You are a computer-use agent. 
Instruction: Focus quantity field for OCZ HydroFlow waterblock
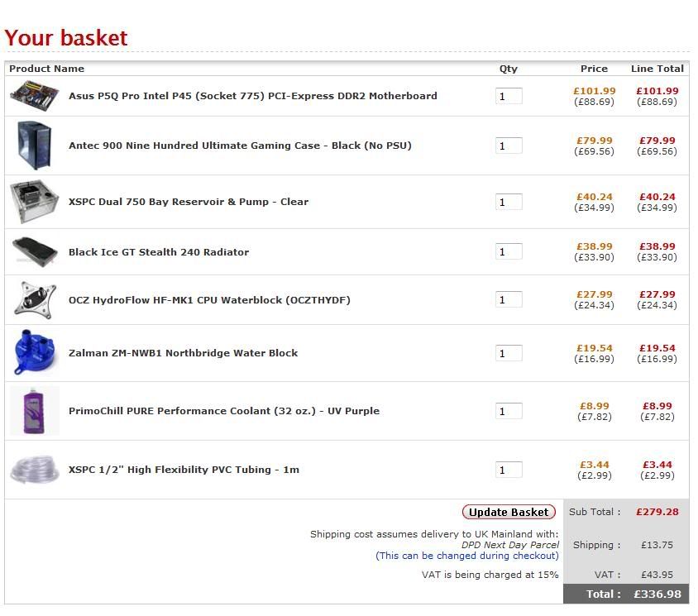(x=509, y=300)
